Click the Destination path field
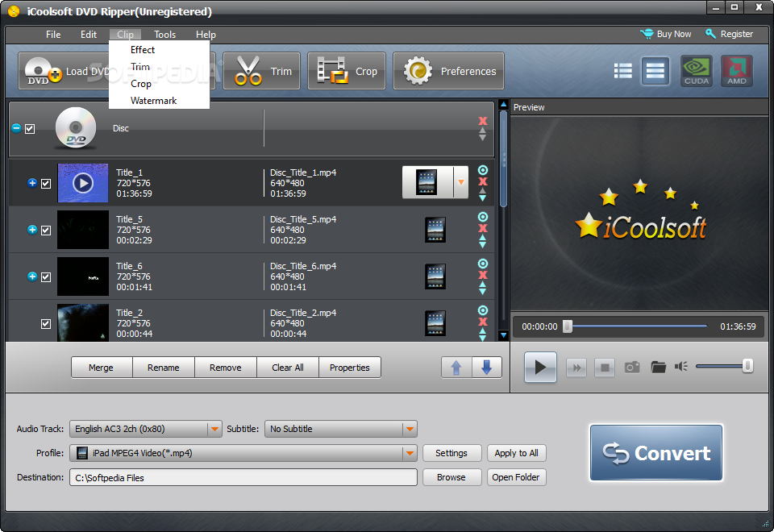This screenshot has width=774, height=532. coord(243,477)
